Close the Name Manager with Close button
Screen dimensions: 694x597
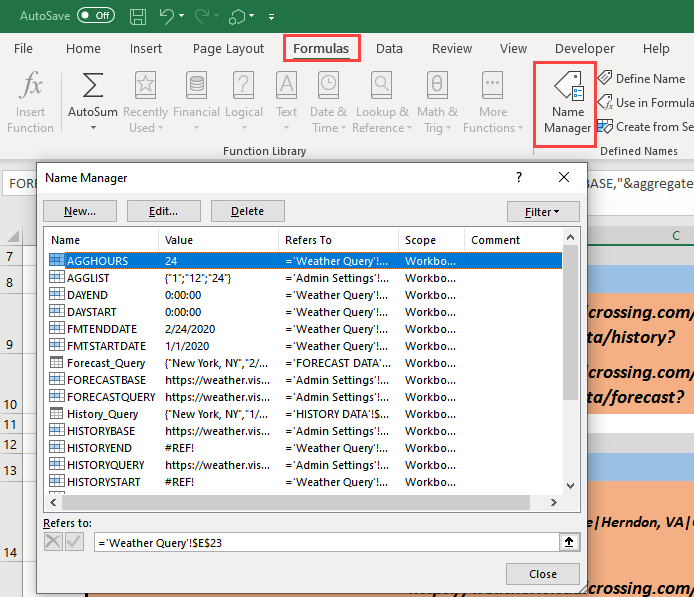[x=543, y=574]
